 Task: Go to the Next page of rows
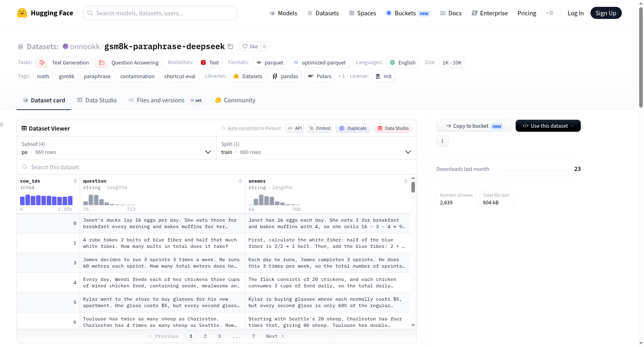click(x=275, y=336)
